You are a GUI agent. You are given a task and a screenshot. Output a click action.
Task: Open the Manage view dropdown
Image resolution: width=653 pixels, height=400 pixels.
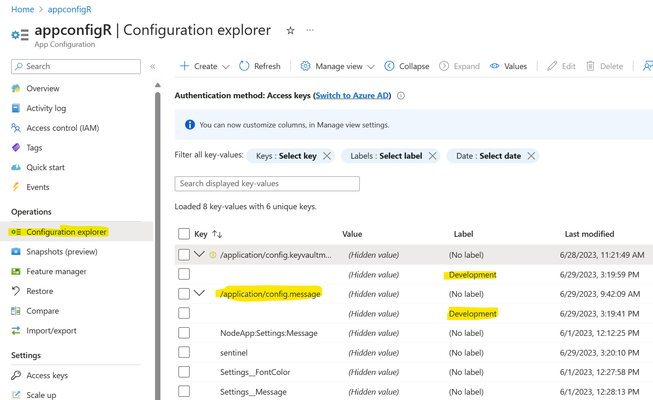point(337,66)
